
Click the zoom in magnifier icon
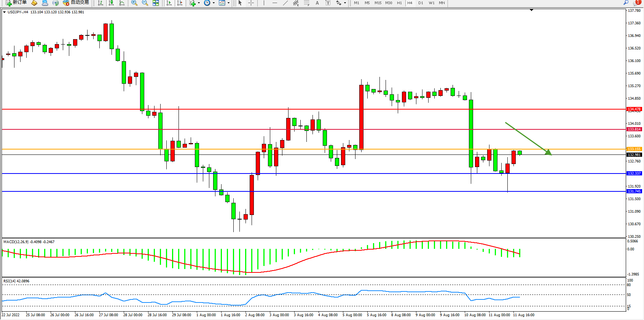click(x=134, y=3)
